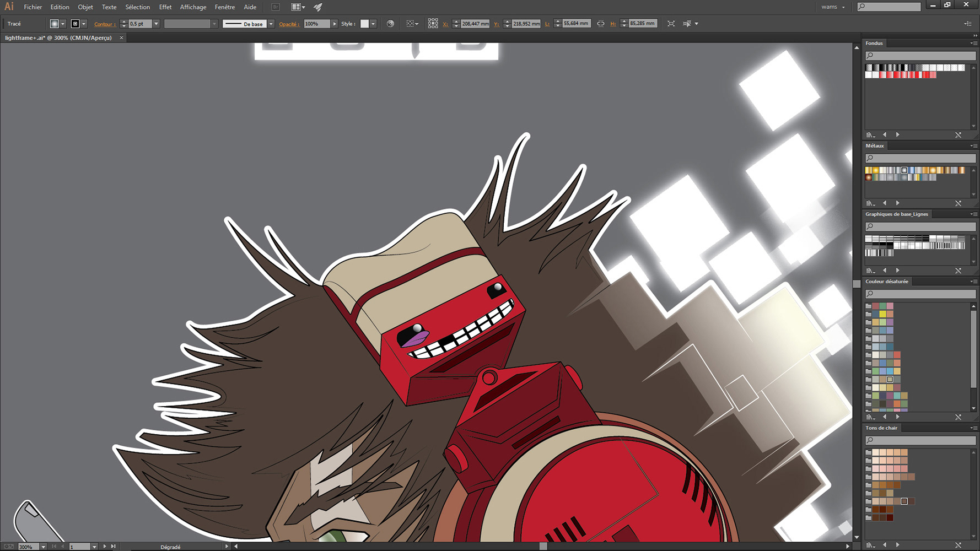Viewport: 980px width, 551px height.
Task: Open the Adobe Bridge icon
Action: coord(276,7)
